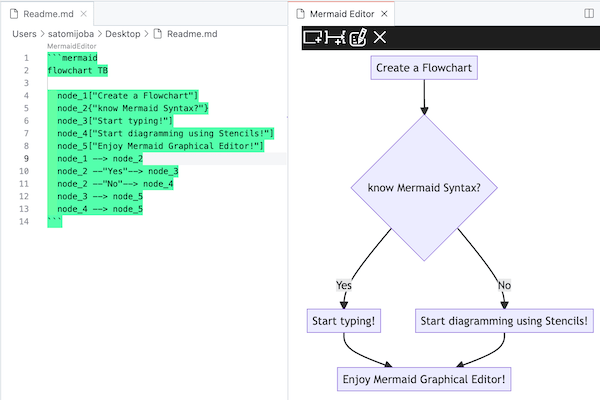Click the node_1 --> node_2 line
The width and height of the screenshot is (600, 400).
100,159
